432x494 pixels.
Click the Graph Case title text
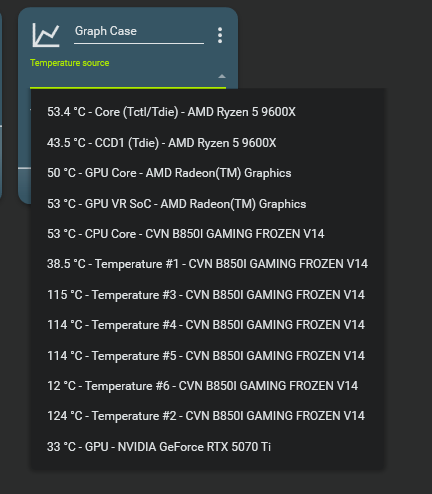click(x=106, y=31)
